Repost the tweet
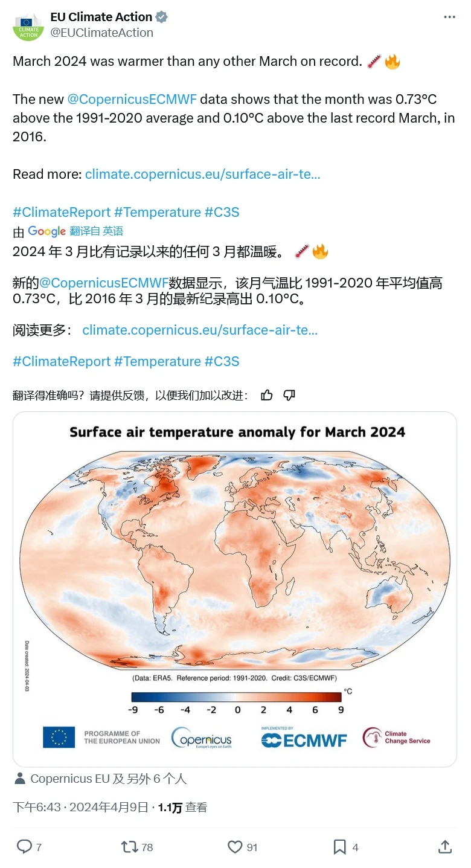The width and height of the screenshot is (471, 868). tap(128, 847)
